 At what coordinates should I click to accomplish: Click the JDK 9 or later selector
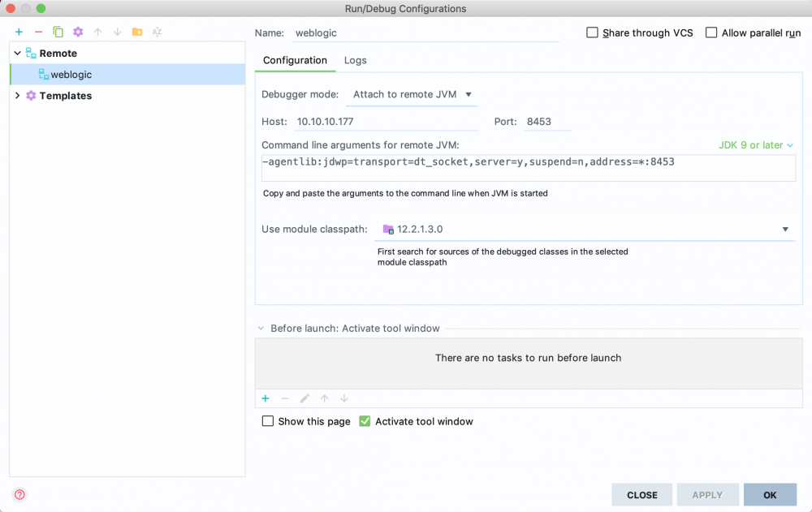(754, 144)
